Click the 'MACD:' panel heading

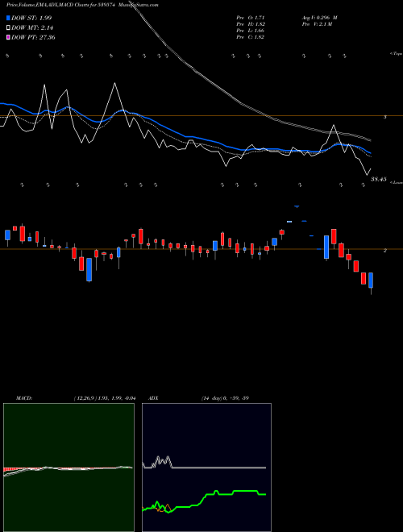click(23, 398)
